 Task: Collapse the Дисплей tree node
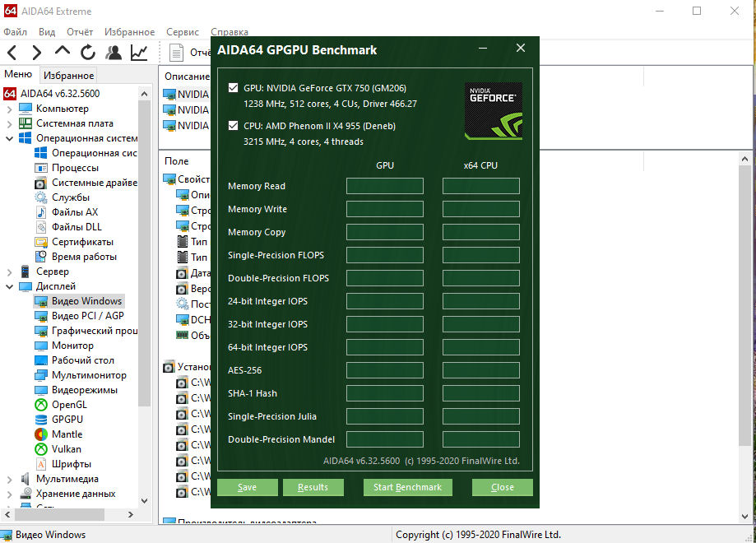(10, 286)
